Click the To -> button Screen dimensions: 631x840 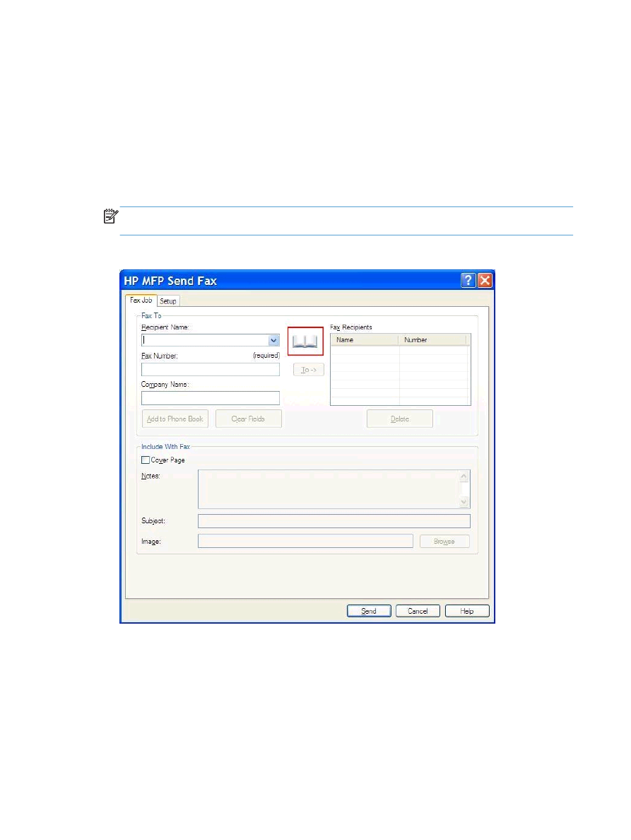[308, 370]
